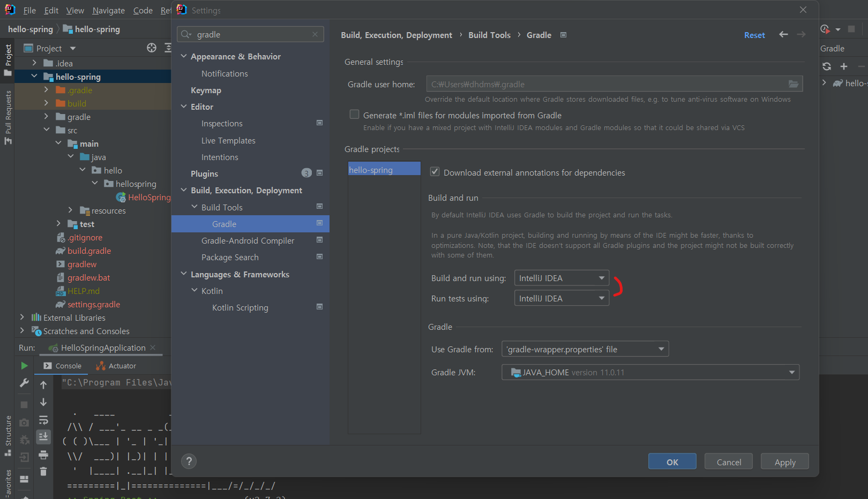
Task: Open the Build and run using dropdown
Action: 562,278
